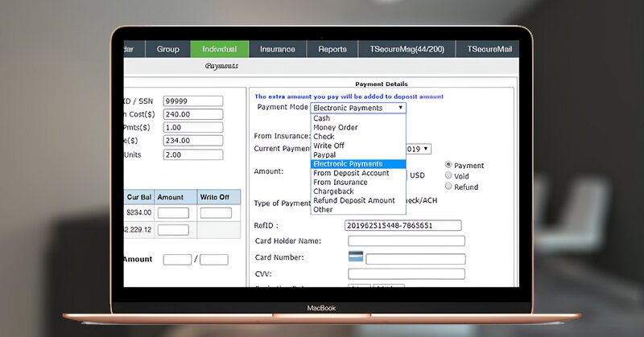644x337 pixels.
Task: Click the Payment Details heading
Action: point(382,84)
